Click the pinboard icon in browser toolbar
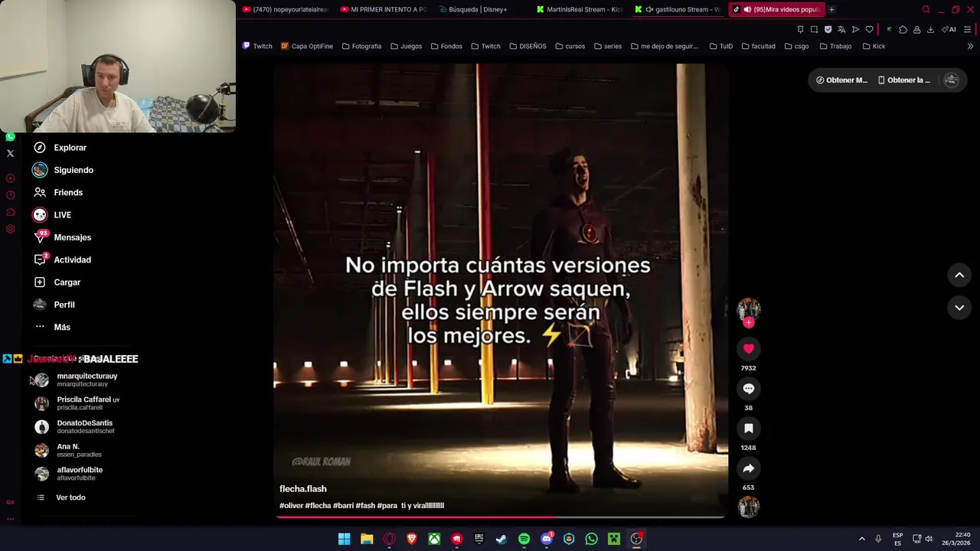 [800, 29]
